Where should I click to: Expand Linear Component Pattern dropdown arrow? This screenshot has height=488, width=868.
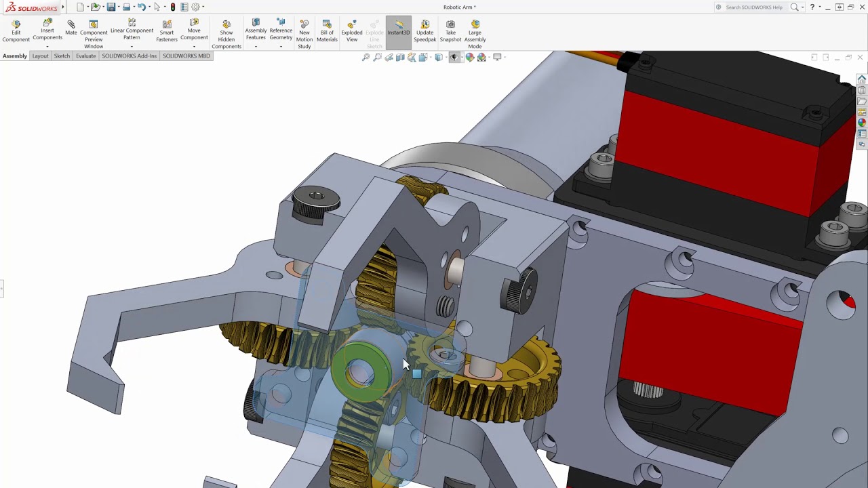pos(132,47)
